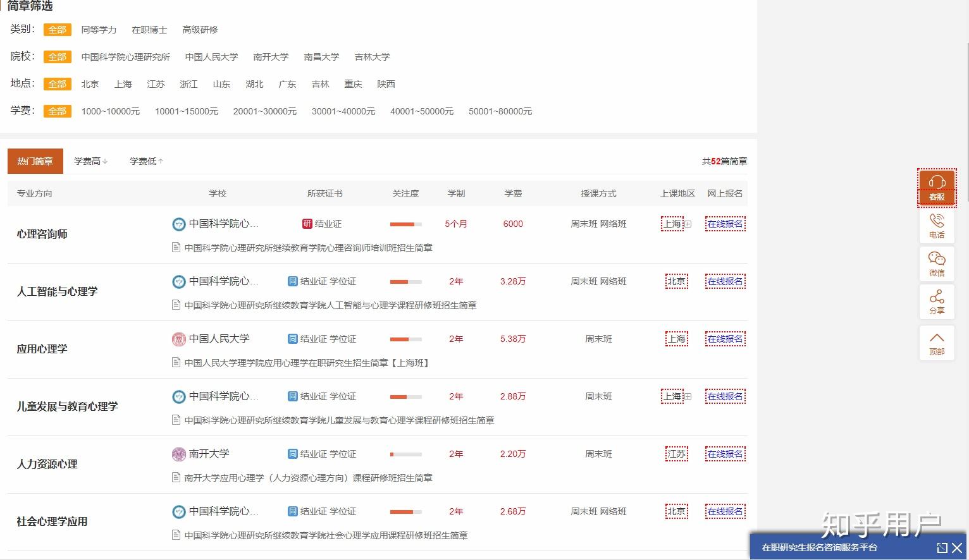969x560 pixels.
Task: Select the 南开大学 school filter
Action: pos(271,56)
